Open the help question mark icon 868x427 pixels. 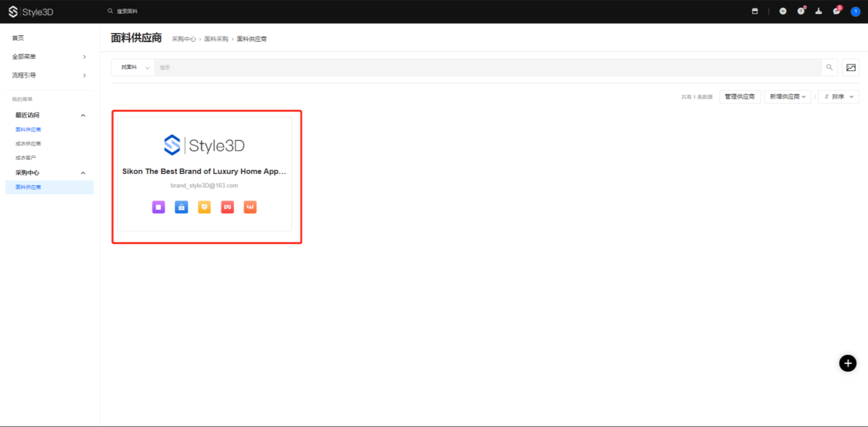(801, 11)
